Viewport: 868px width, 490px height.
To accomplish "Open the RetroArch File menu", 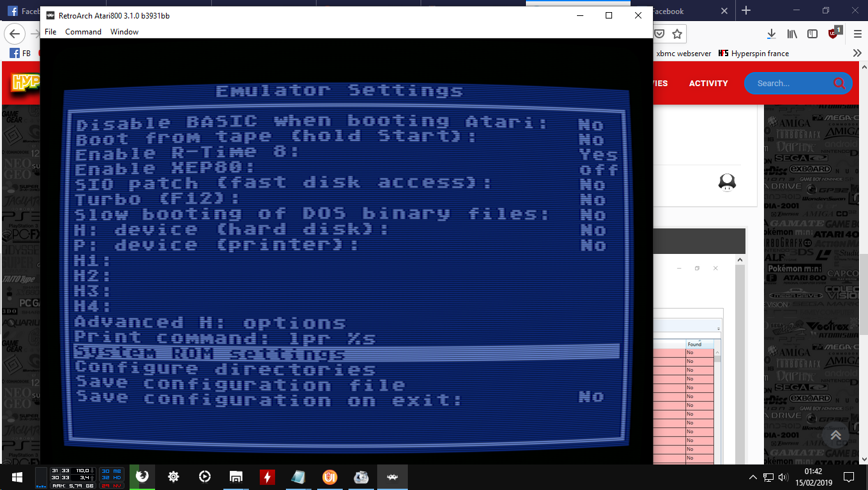I will [x=50, y=32].
